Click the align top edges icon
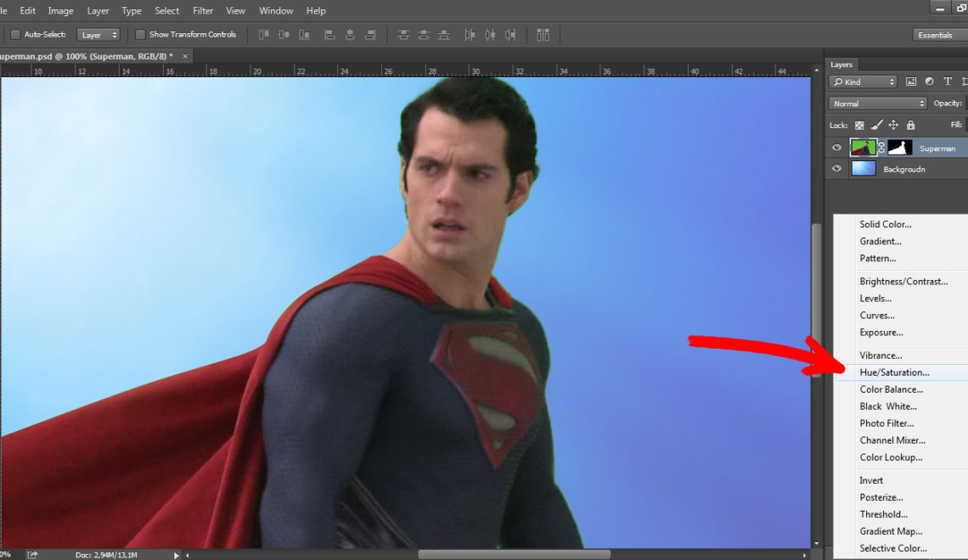Viewport: 968px width, 560px height. (263, 35)
